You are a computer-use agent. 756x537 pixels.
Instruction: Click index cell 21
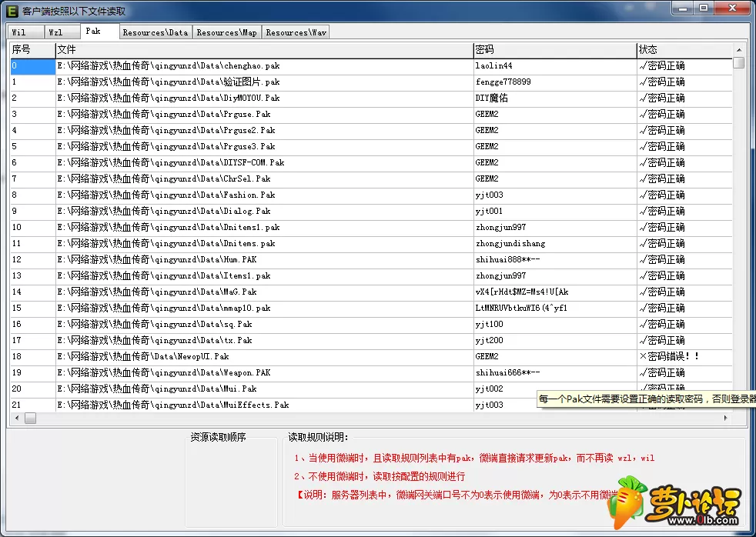[x=33, y=405]
